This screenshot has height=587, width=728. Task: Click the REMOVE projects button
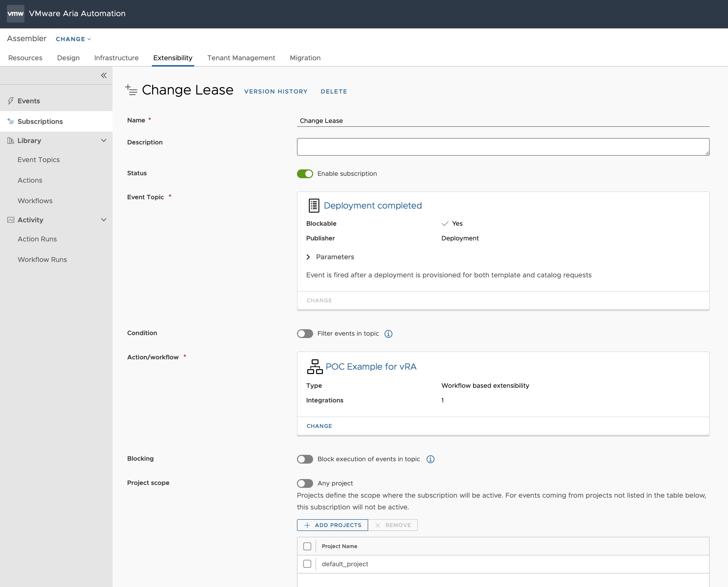tap(393, 525)
